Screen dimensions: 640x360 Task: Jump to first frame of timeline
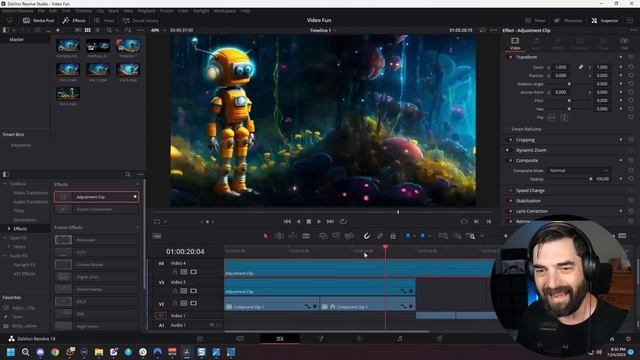(287, 221)
